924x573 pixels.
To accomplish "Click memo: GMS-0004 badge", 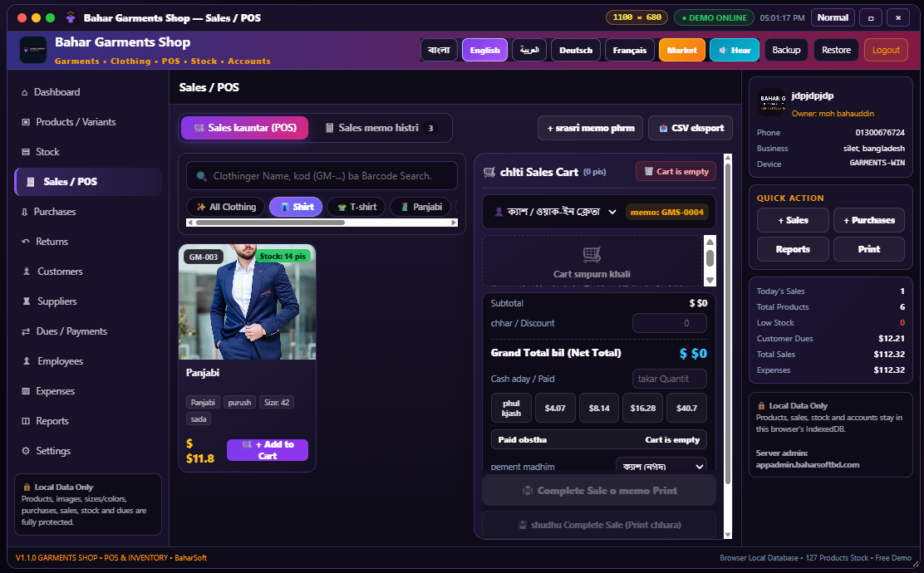I will click(x=667, y=212).
